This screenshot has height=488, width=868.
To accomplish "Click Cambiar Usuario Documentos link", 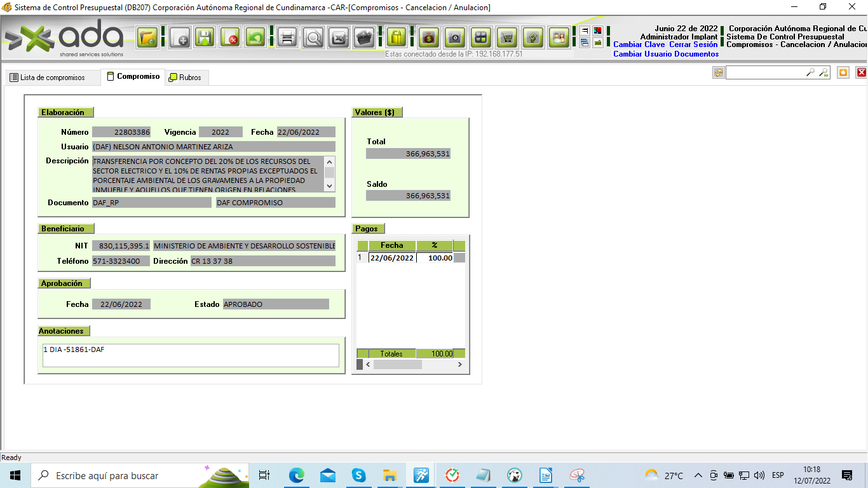I will point(666,54).
